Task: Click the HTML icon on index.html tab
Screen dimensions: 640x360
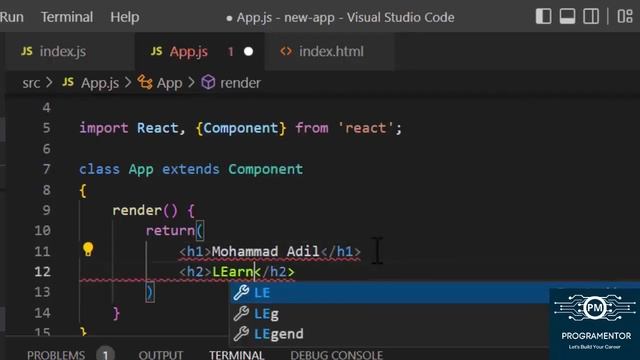Action: [x=286, y=51]
